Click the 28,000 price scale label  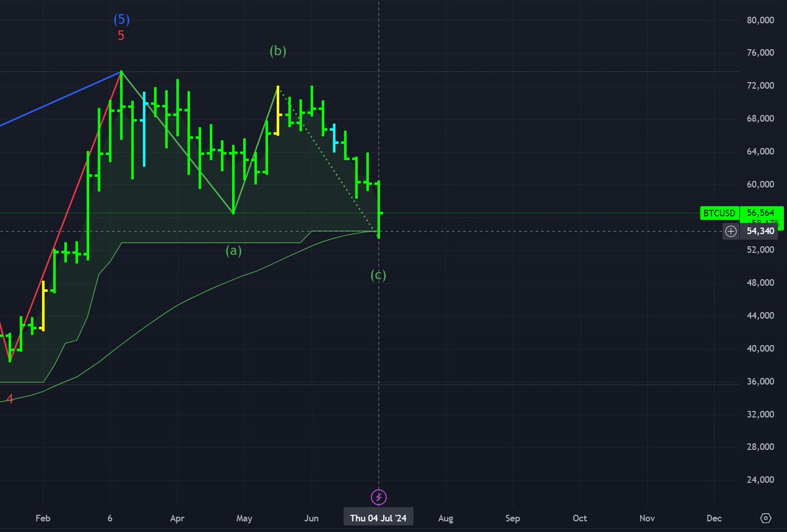761,447
